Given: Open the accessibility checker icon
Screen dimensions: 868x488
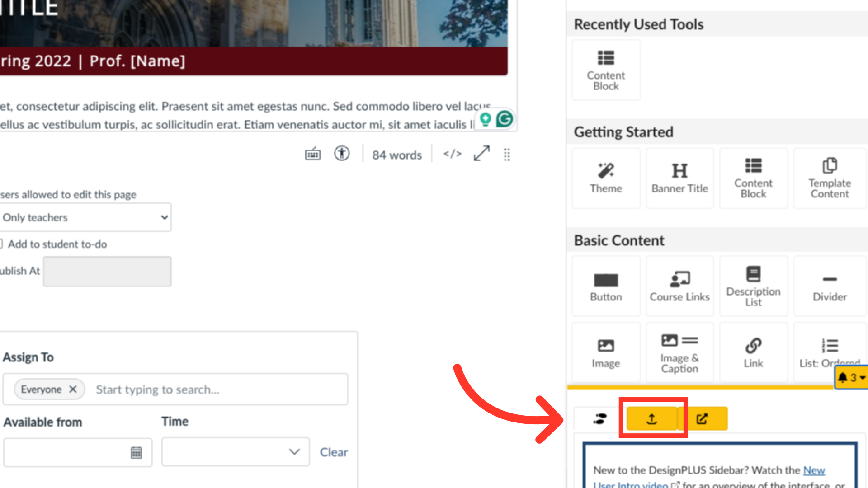Looking at the screenshot, I should tap(342, 154).
